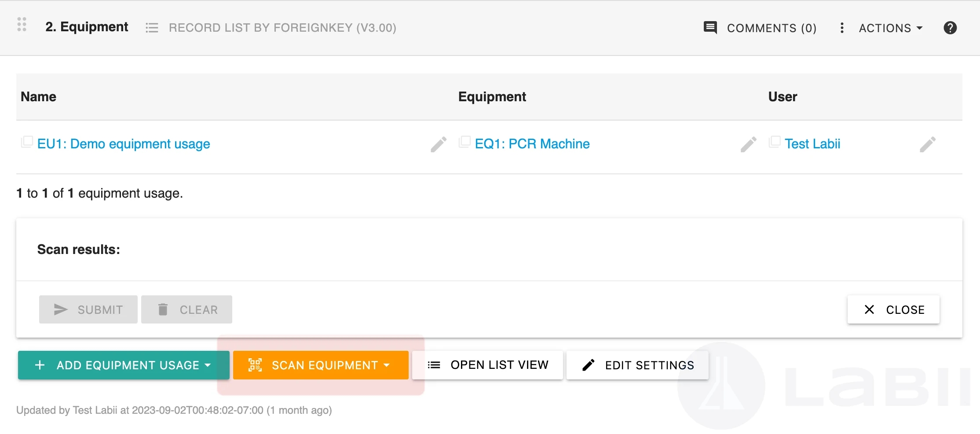The height and width of the screenshot is (434, 980).
Task: Toggle the checkbox beside EU1: Demo equipment usage
Action: click(27, 142)
